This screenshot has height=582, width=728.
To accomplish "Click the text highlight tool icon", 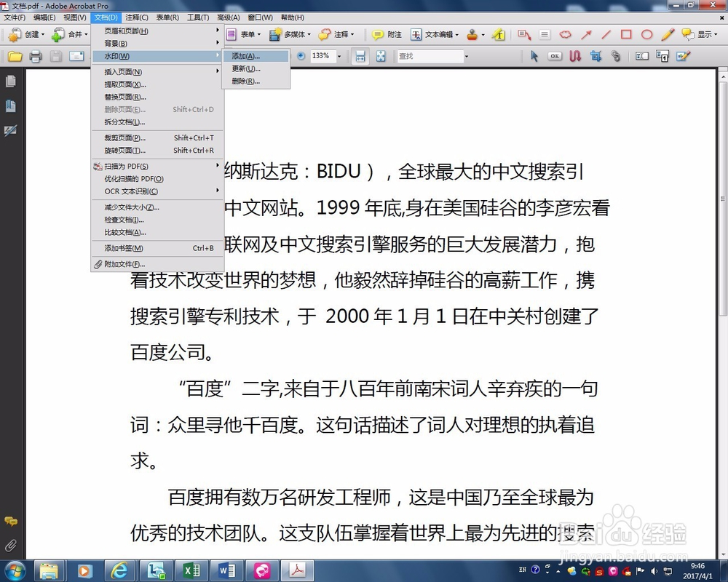I will (x=499, y=34).
